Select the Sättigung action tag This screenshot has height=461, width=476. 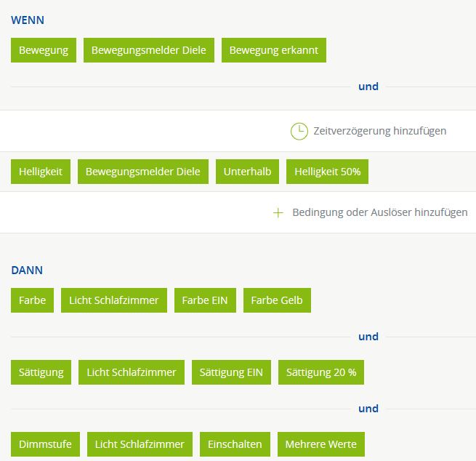(41, 372)
